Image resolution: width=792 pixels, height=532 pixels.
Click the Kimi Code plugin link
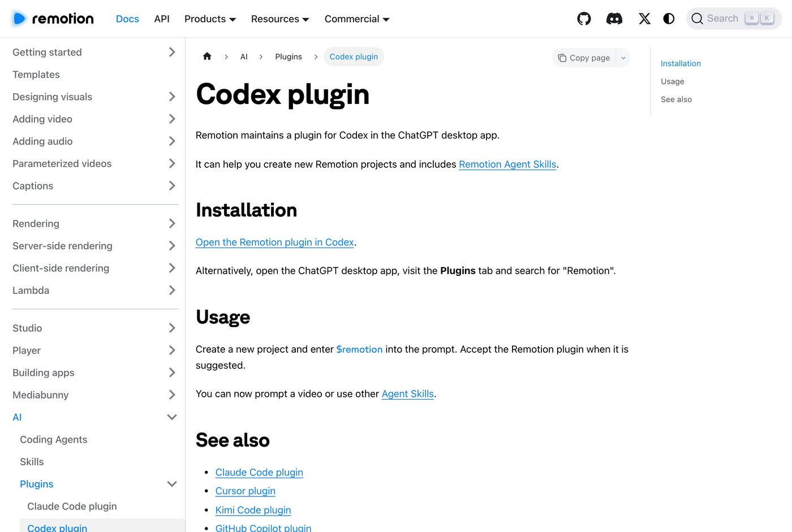click(x=253, y=510)
